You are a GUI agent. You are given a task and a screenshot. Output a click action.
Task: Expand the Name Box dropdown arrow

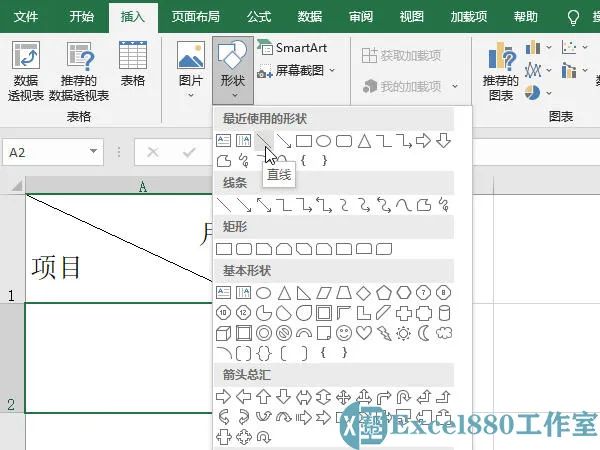pyautogui.click(x=93, y=151)
